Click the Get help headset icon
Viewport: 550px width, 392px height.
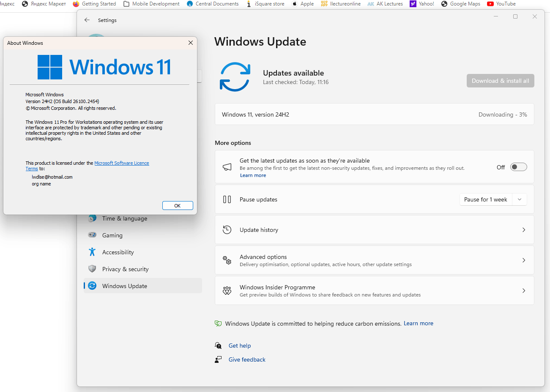point(218,346)
